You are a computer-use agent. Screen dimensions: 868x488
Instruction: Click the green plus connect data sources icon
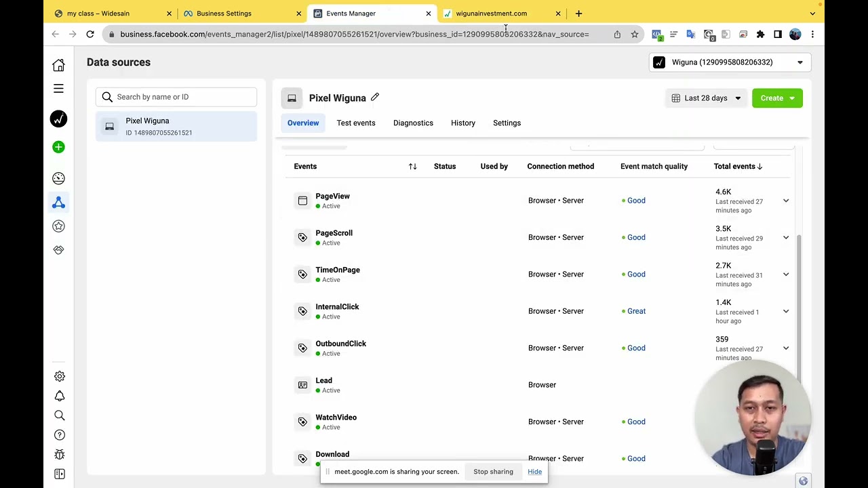58,147
